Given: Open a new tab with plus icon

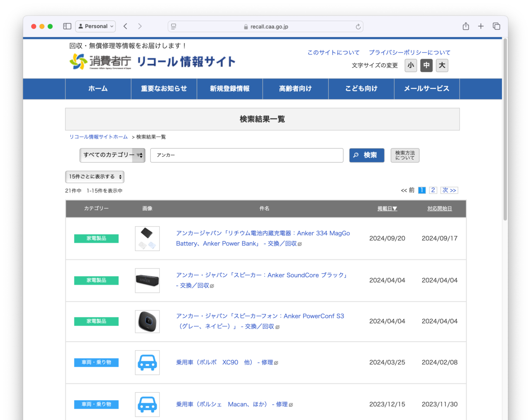Looking at the screenshot, I should 481,26.
